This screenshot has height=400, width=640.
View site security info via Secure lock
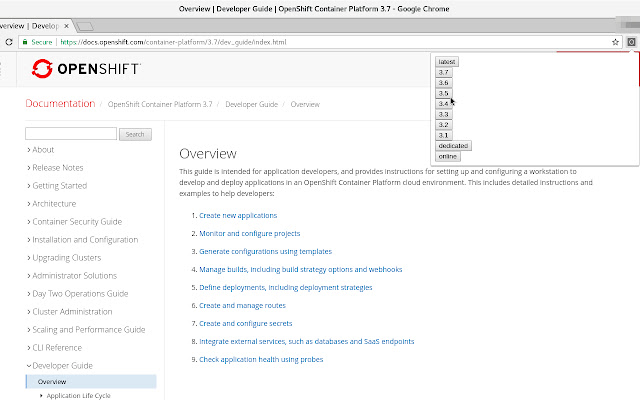coord(38,42)
